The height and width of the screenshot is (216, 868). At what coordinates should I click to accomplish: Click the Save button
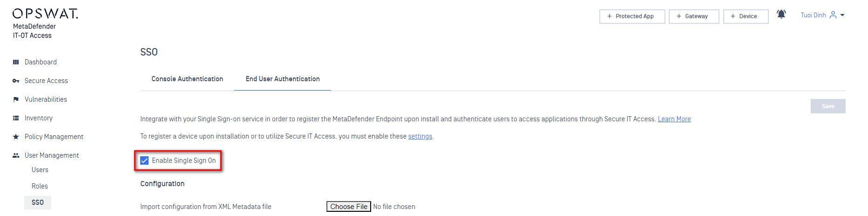[827, 106]
